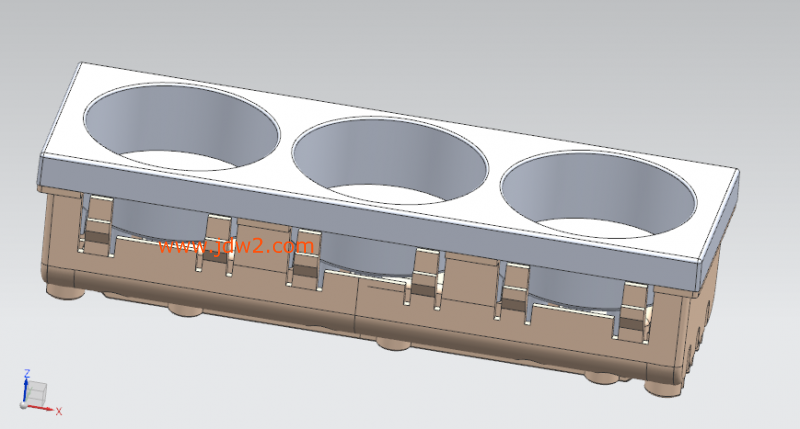This screenshot has height=429, width=800.
Task: Click the round foot under middle of base front
Action: click(392, 344)
